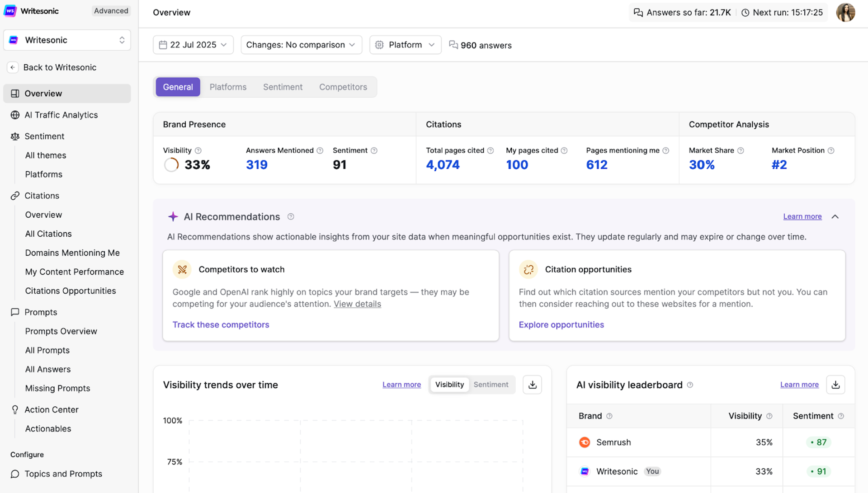Click the Competitors to watch card icon

point(182,269)
